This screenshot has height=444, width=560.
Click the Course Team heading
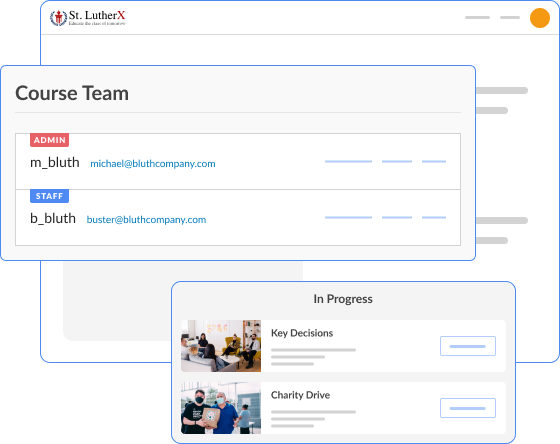(x=72, y=94)
